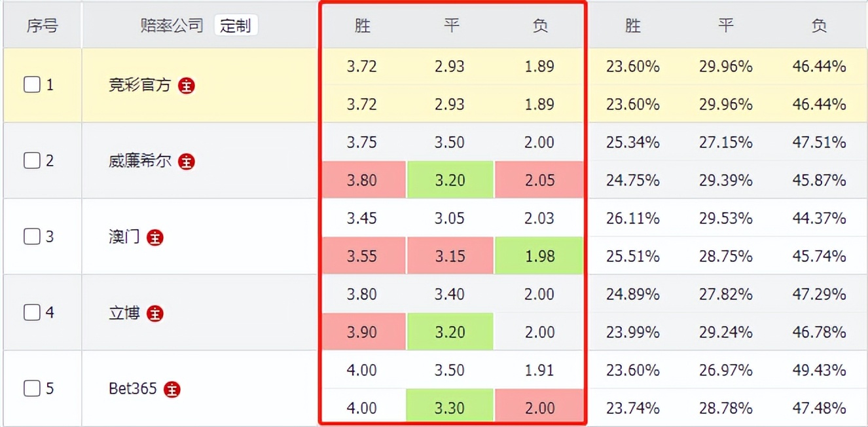Click the 主 badge beside 威廉希尔
868x427 pixels.
(187, 162)
